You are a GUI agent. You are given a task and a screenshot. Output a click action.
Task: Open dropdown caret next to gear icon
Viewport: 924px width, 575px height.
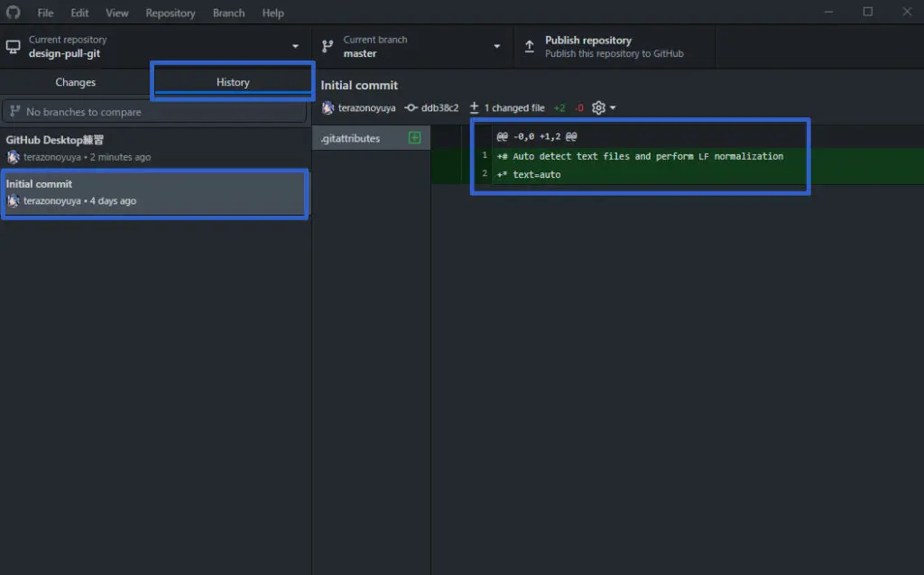[x=614, y=108]
